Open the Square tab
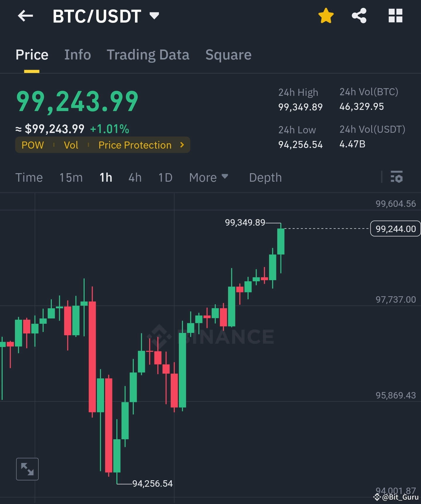Viewport: 421px width, 504px height. 228,55
